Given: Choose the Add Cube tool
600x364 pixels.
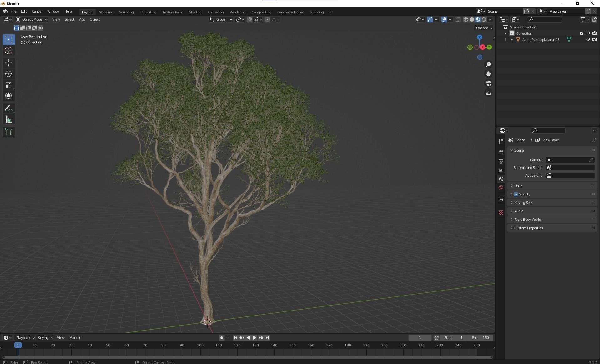Looking at the screenshot, I should click(8, 132).
